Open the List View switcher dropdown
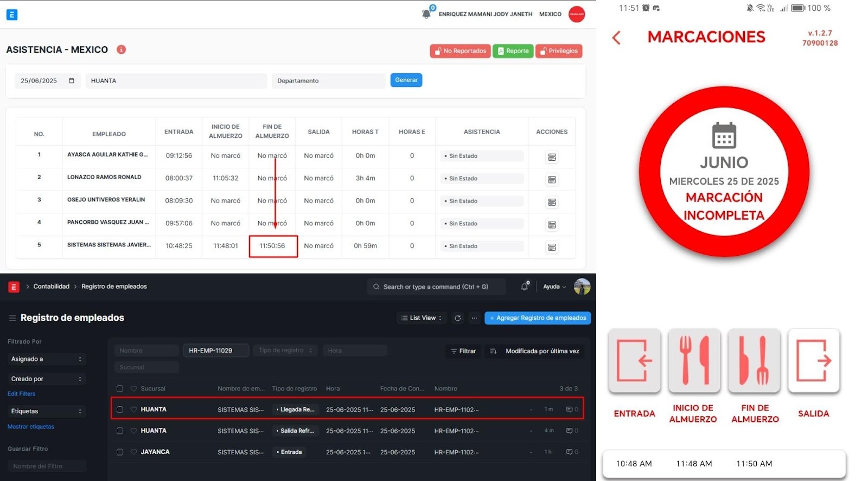 (422, 318)
